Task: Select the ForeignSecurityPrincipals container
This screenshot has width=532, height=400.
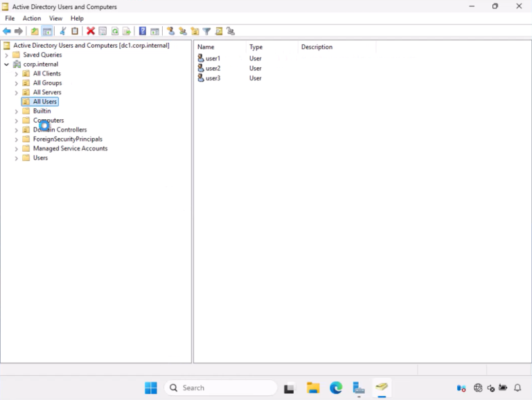Action: pos(67,139)
